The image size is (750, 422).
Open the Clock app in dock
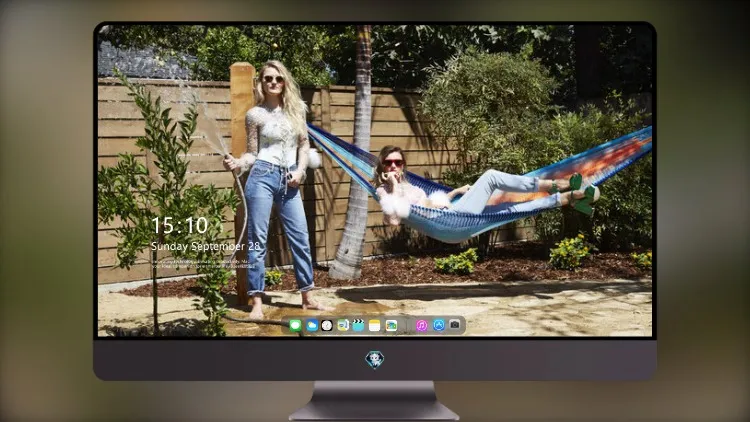pyautogui.click(x=327, y=326)
